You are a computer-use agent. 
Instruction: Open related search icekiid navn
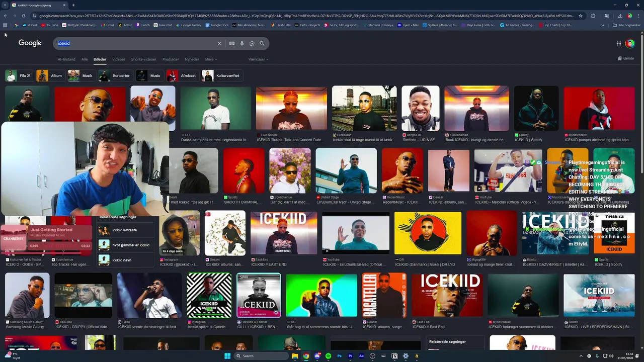click(125, 260)
